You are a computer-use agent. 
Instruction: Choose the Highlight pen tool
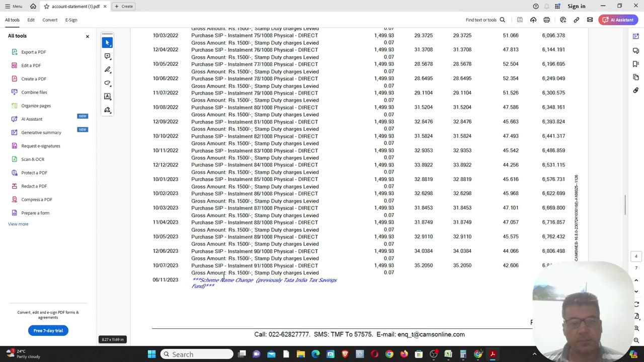[107, 70]
